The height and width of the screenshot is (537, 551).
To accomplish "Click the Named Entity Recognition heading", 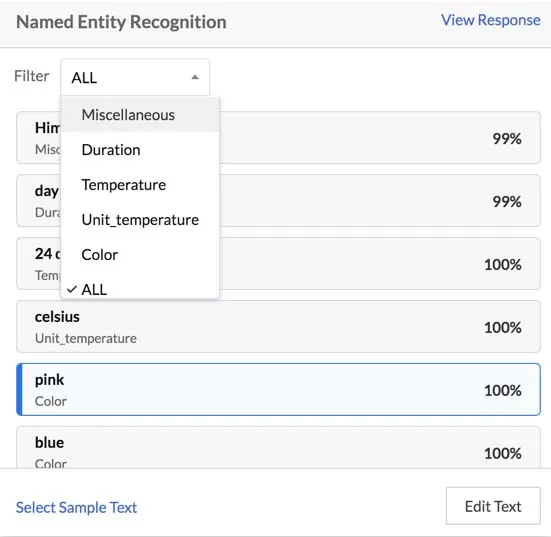I will pos(121,22).
